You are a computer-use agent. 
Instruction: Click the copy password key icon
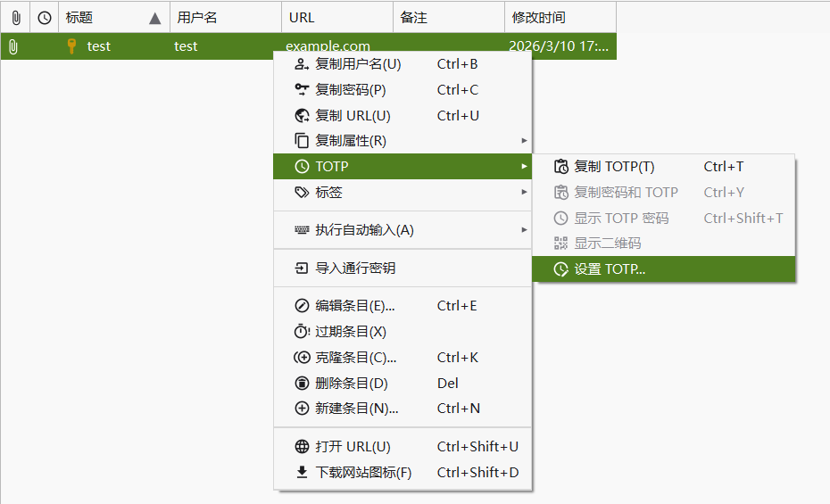click(x=302, y=89)
